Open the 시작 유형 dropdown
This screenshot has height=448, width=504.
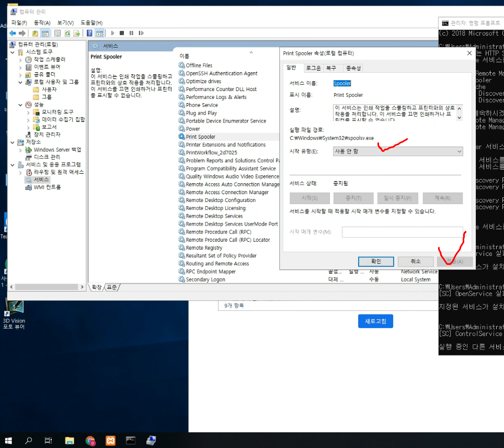pos(398,151)
